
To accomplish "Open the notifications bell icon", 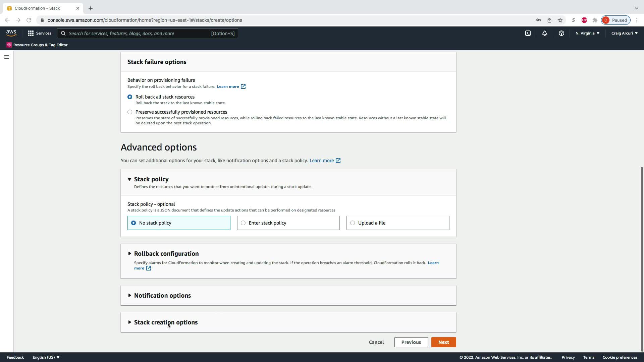I will coord(544,33).
